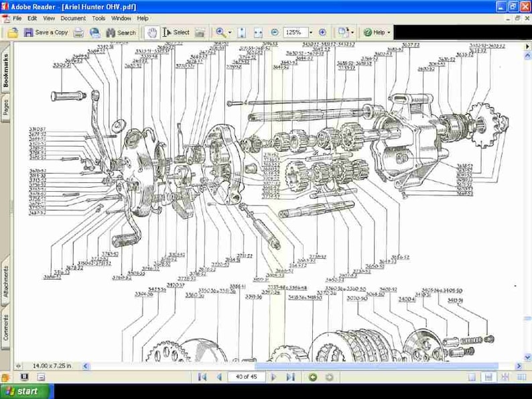Click the Open file folder icon
Viewport: 532px width, 399px height.
13,33
